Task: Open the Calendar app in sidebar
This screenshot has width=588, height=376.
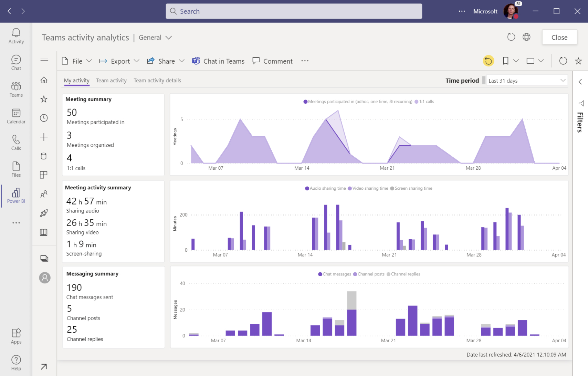Action: (16, 116)
